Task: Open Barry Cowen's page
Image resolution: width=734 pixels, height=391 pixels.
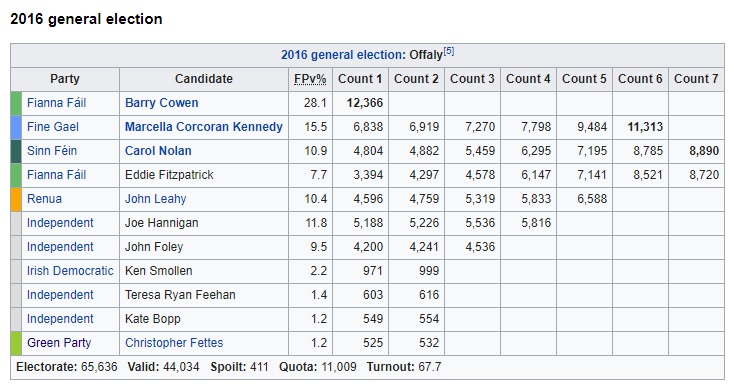Action: 161,103
